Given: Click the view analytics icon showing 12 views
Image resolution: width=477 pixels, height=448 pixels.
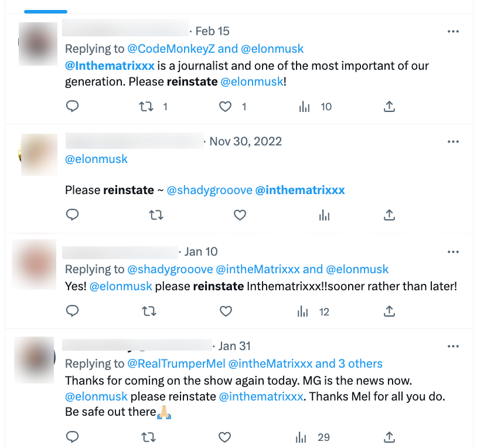Looking at the screenshot, I should click(x=302, y=311).
